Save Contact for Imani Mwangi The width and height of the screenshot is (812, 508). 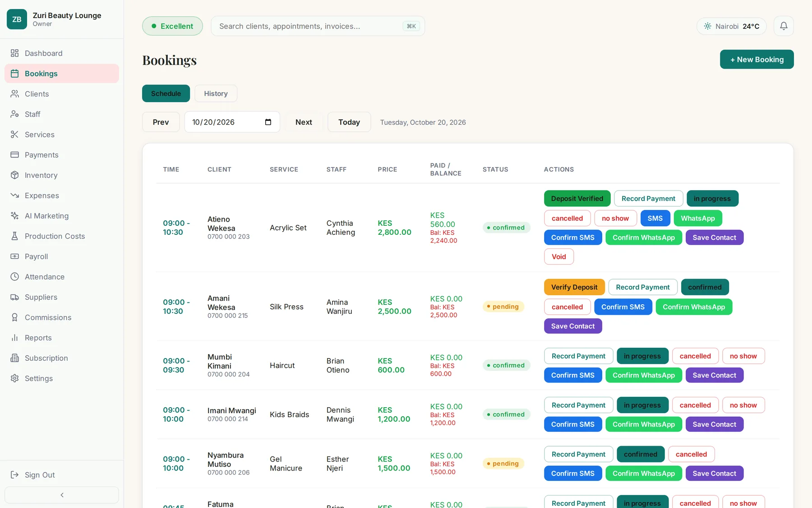point(714,424)
